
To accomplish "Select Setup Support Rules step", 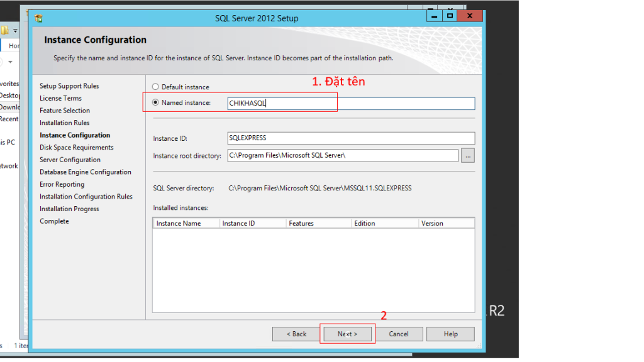I will pyautogui.click(x=69, y=86).
